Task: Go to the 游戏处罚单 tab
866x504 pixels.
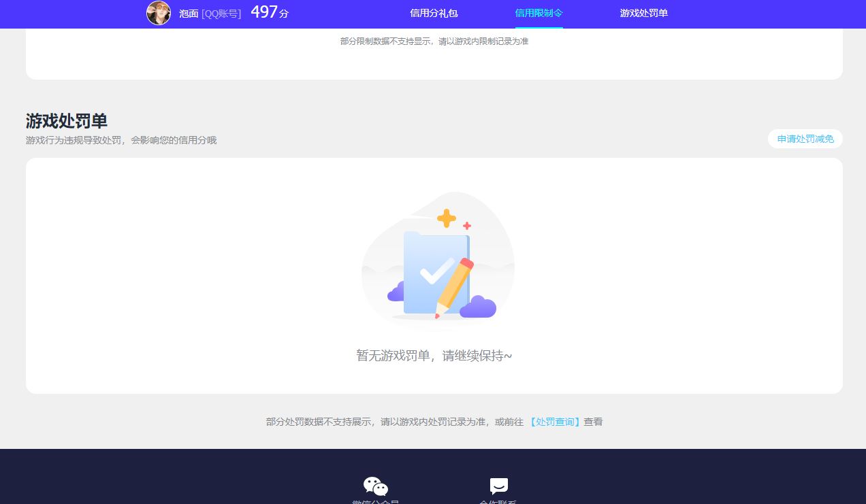Action: click(x=643, y=14)
